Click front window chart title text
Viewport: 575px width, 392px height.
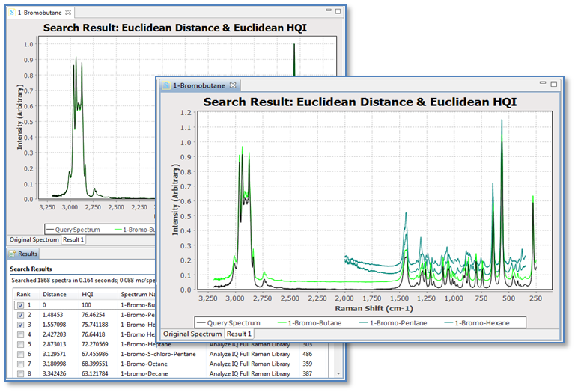(x=359, y=102)
